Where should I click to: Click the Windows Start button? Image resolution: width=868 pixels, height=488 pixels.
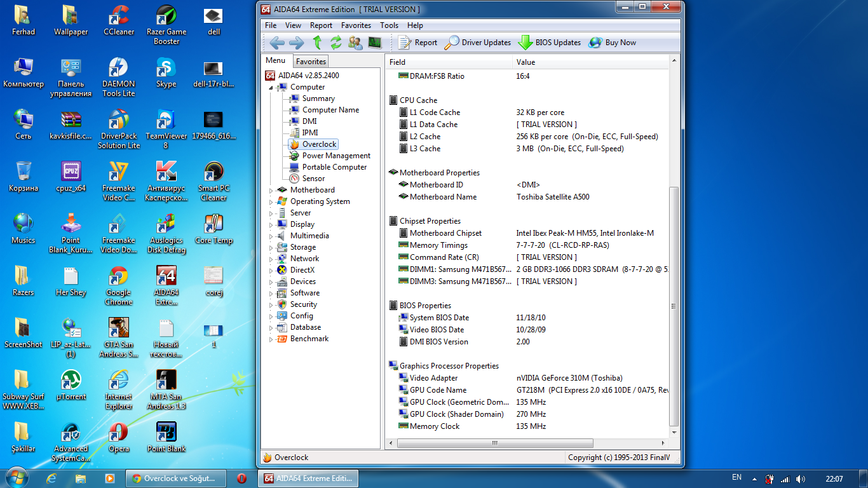click(x=16, y=478)
